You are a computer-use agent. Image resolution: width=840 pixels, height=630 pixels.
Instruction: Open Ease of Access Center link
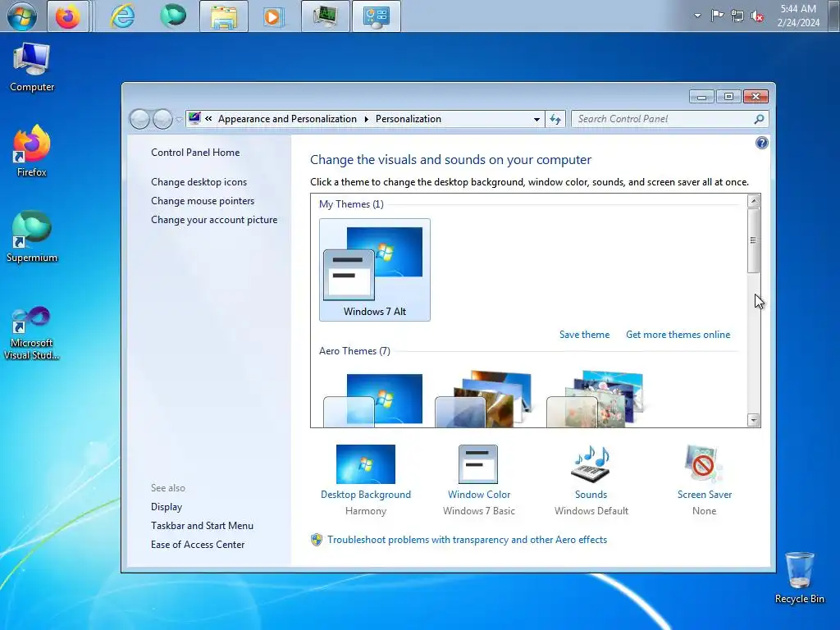click(x=198, y=545)
